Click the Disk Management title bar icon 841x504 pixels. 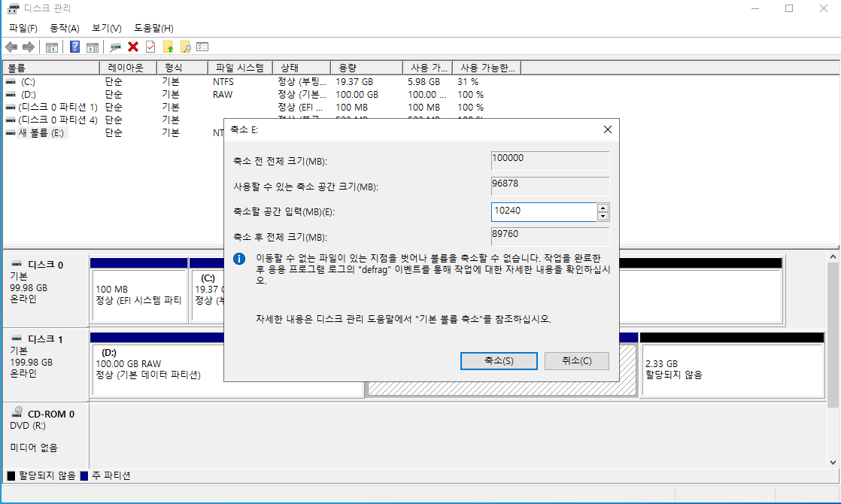[13, 8]
